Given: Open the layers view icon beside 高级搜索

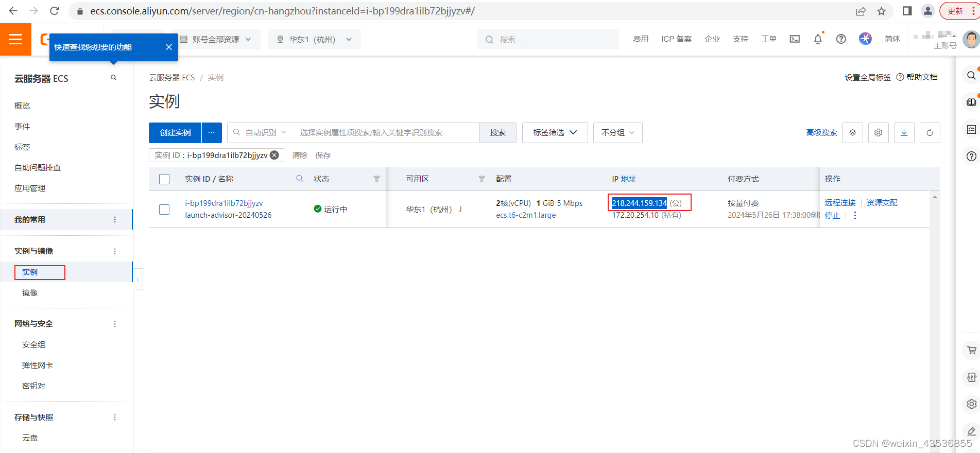Looking at the screenshot, I should click(x=853, y=133).
